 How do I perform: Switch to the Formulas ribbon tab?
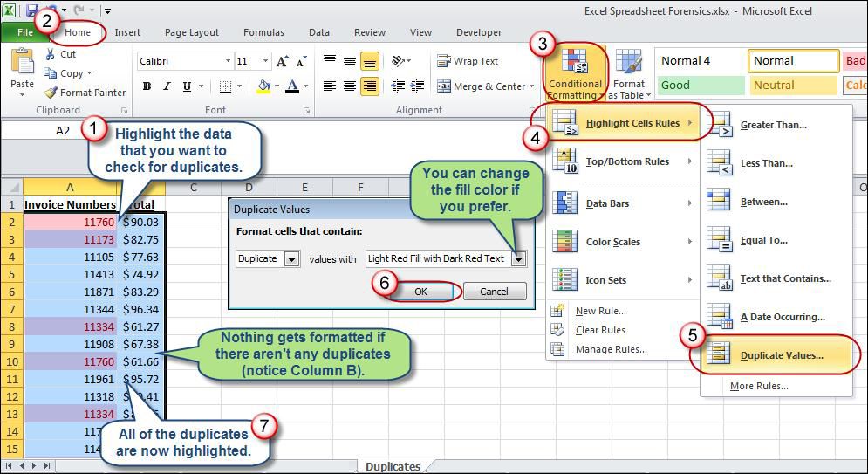(263, 32)
